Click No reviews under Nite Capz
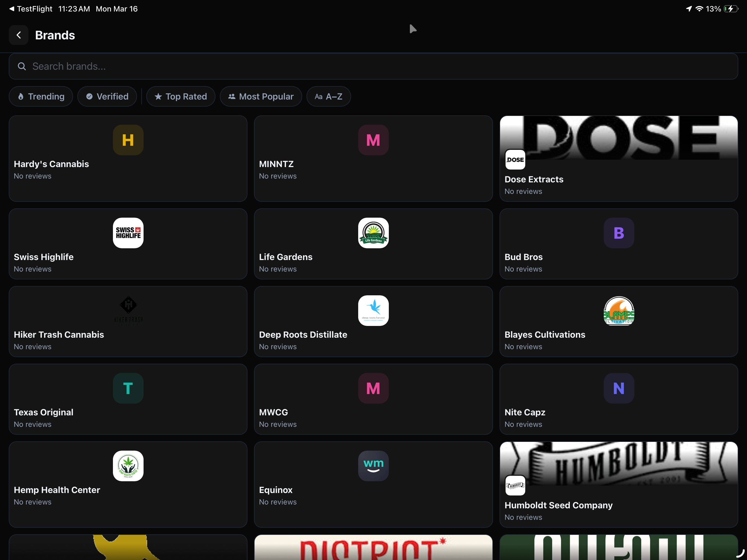The width and height of the screenshot is (747, 560). pos(523,425)
